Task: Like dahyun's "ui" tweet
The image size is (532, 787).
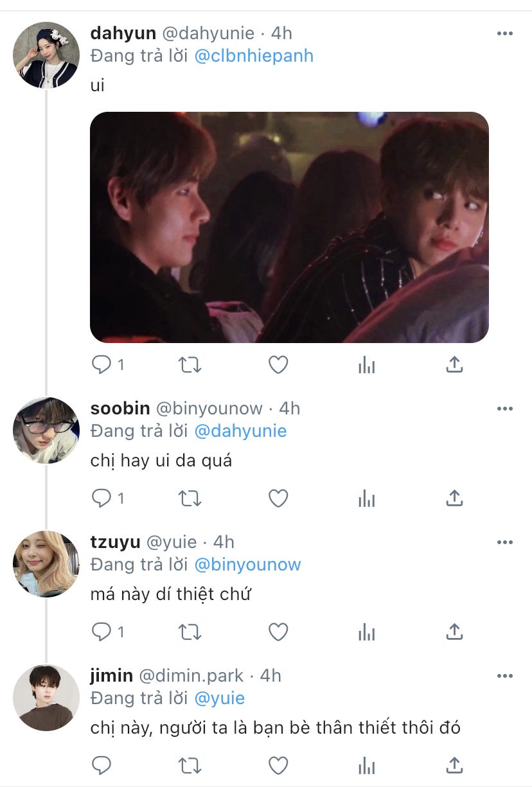Action: (278, 365)
